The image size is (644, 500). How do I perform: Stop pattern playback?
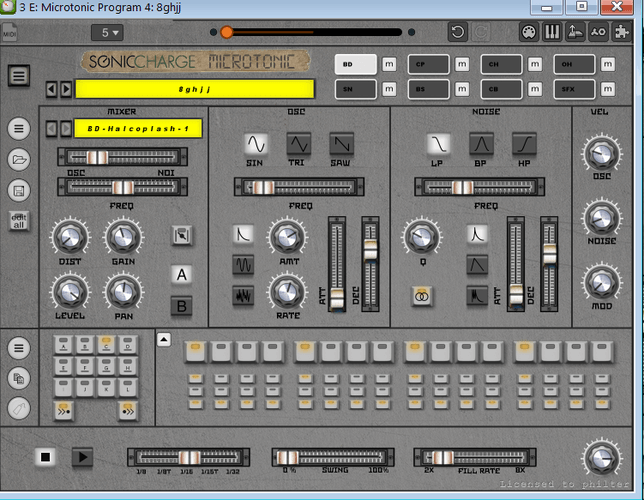point(45,457)
